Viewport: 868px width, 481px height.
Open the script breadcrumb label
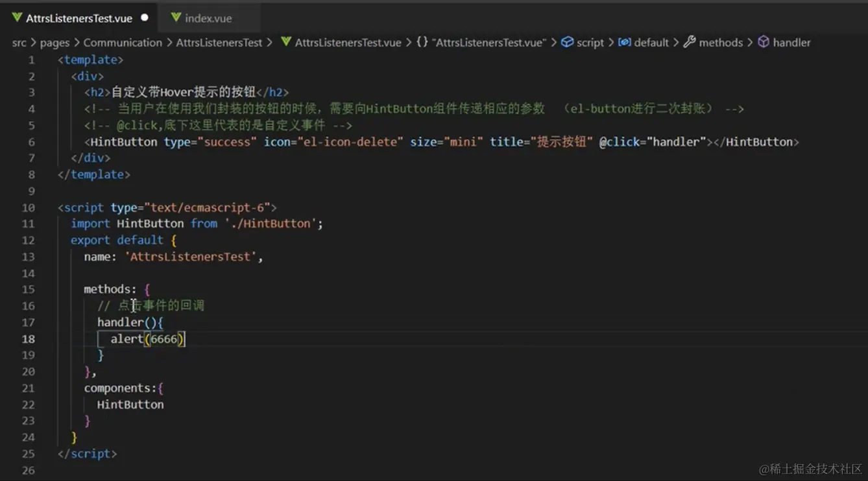[590, 43]
